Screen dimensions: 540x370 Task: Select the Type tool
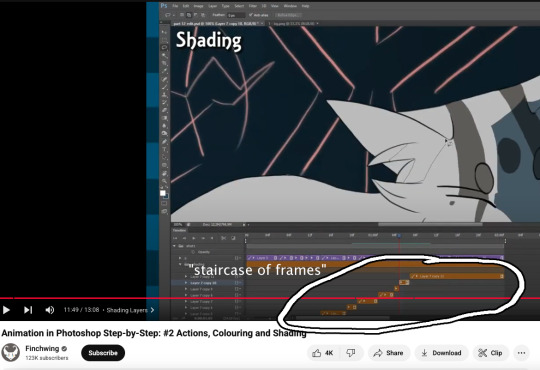click(x=165, y=150)
